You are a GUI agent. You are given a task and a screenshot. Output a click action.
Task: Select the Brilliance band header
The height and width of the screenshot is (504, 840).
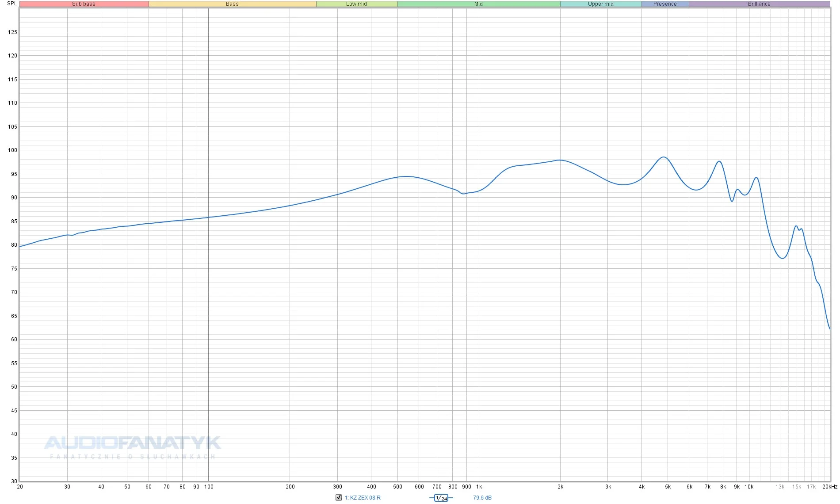point(759,4)
